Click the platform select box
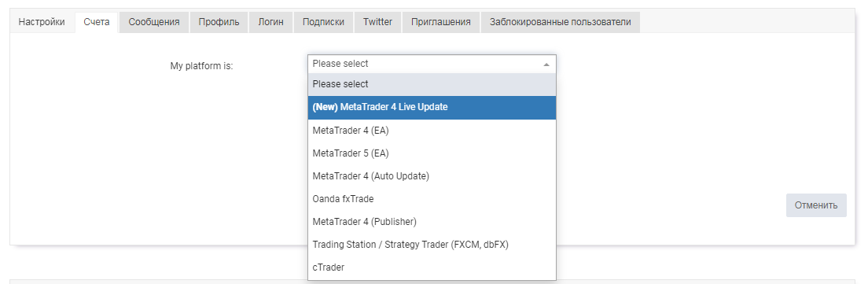The height and width of the screenshot is (284, 868). pyautogui.click(x=432, y=64)
